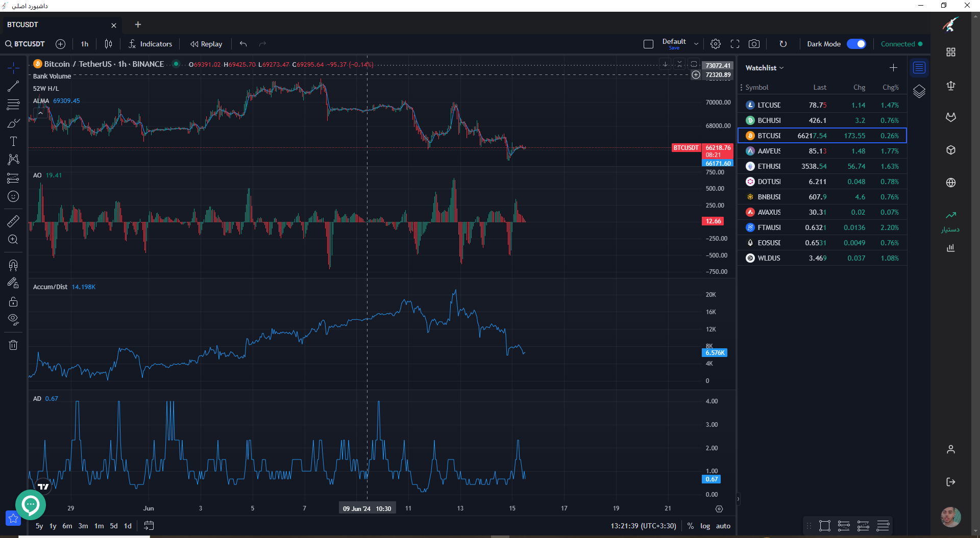Screen dimensions: 980x538
Task: Activate the zoom in tool
Action: [13, 239]
